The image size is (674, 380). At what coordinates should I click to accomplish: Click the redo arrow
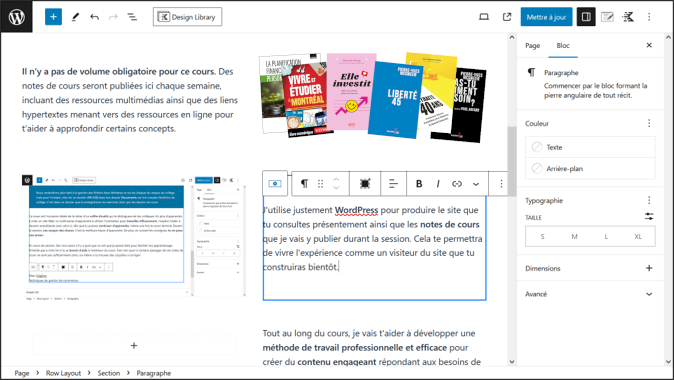pyautogui.click(x=113, y=17)
